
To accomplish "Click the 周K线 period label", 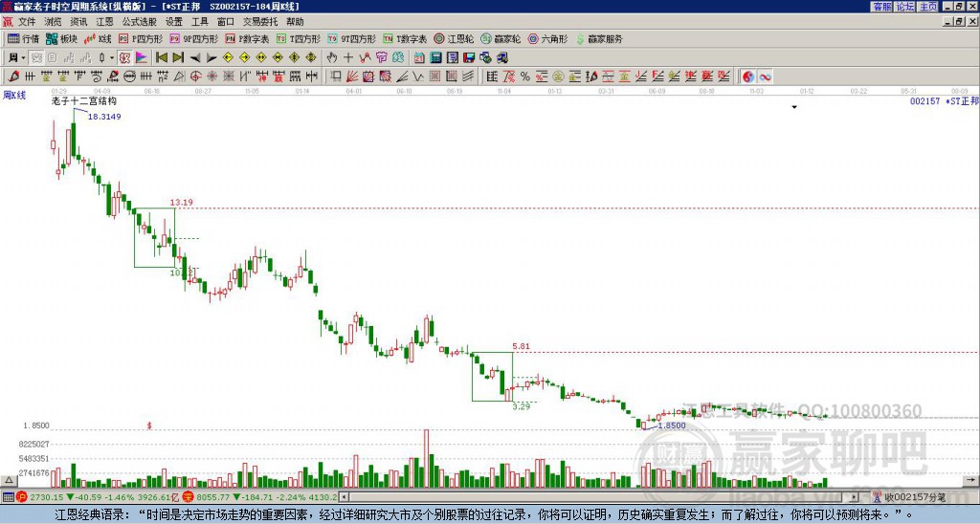I will (x=14, y=96).
